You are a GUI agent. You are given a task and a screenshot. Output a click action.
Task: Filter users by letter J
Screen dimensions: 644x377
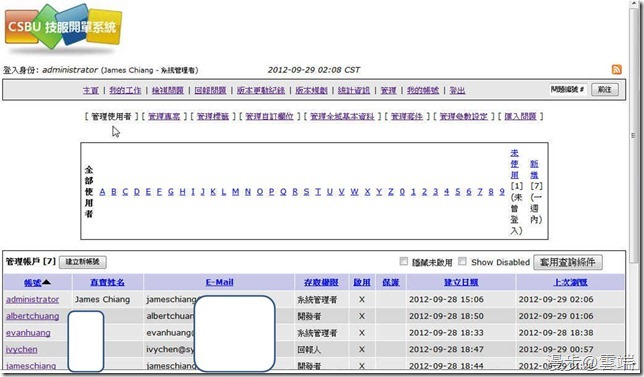[x=202, y=191]
